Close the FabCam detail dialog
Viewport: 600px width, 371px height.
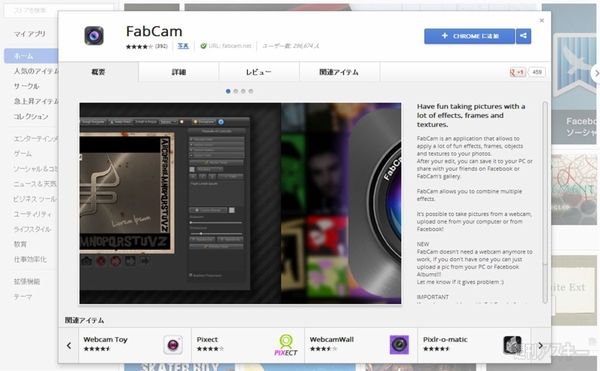point(541,20)
